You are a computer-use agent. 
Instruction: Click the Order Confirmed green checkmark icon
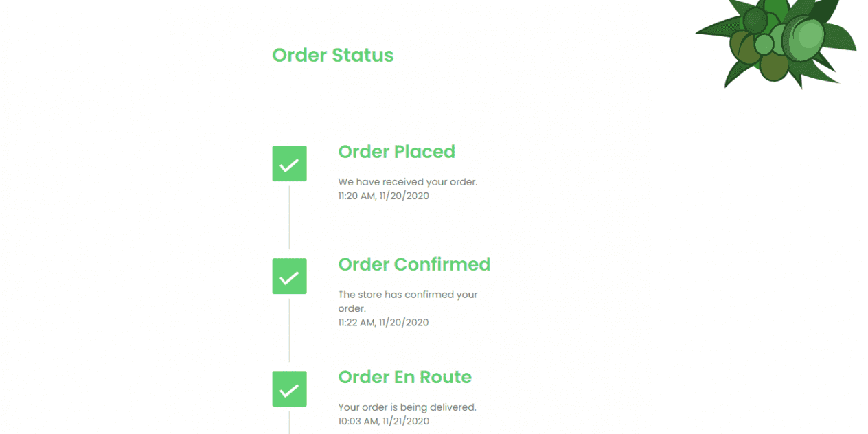point(289,276)
